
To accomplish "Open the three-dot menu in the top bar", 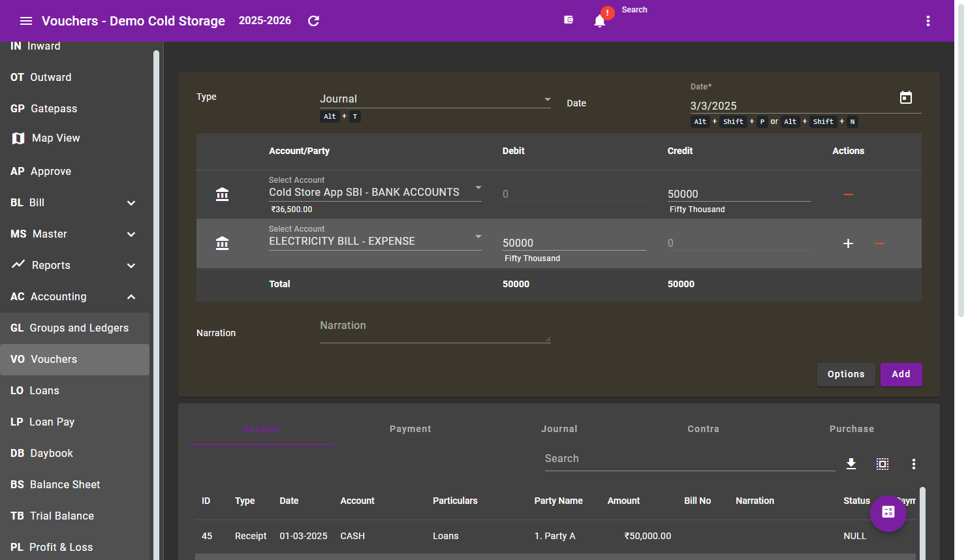I will click(x=928, y=20).
